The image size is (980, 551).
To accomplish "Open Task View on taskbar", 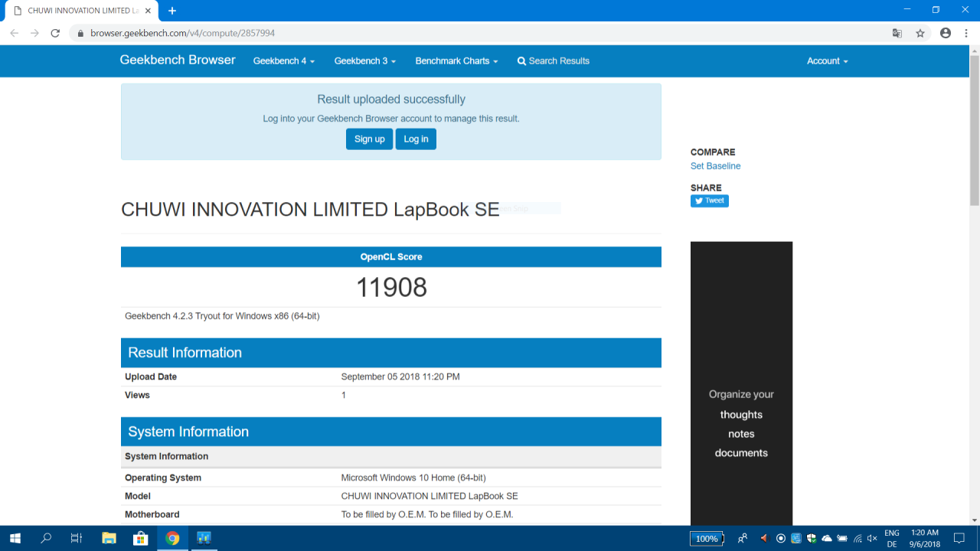I will [77, 538].
